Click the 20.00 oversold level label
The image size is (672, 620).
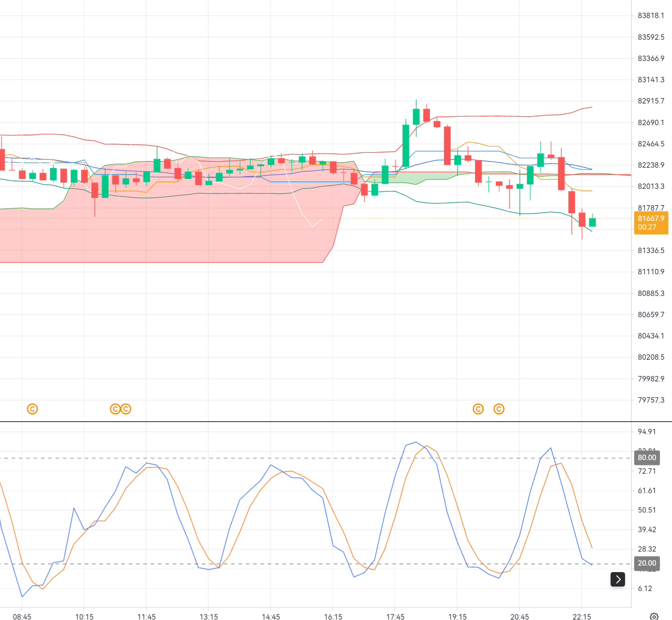click(647, 563)
